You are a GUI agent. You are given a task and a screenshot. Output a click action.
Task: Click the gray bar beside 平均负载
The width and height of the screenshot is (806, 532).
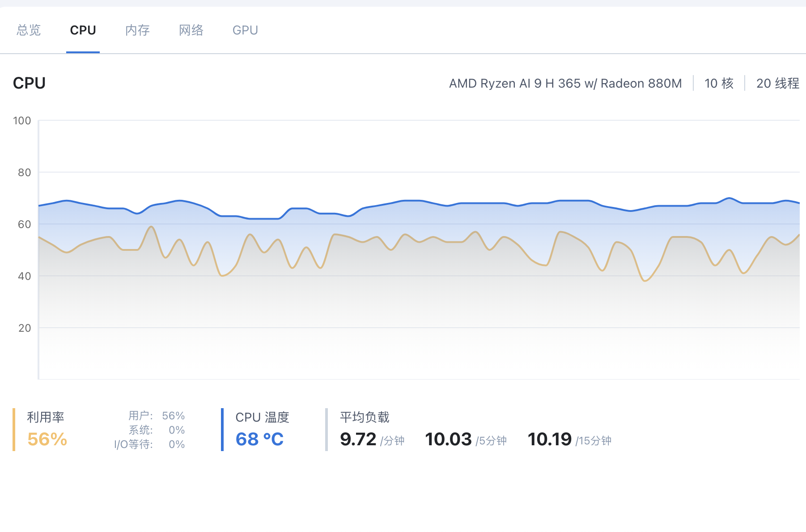(327, 430)
